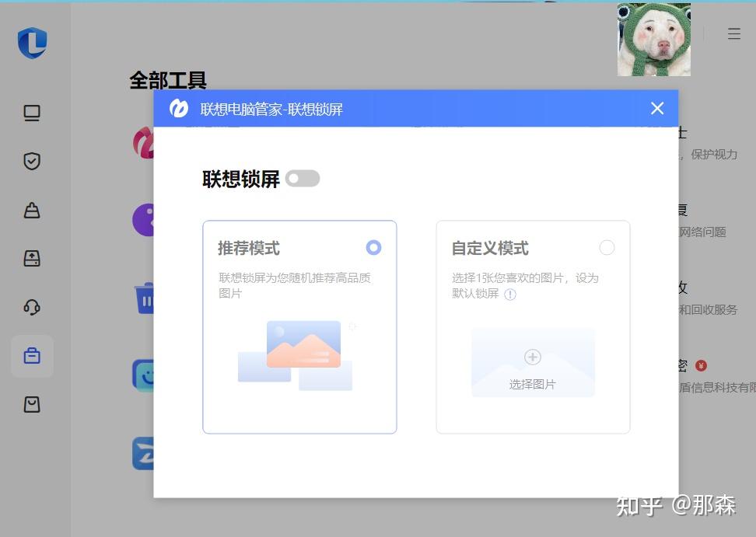Screen dimensions: 756x537
Task: Click 选择图片 to pick a lock screen image
Action: pyautogui.click(x=532, y=361)
